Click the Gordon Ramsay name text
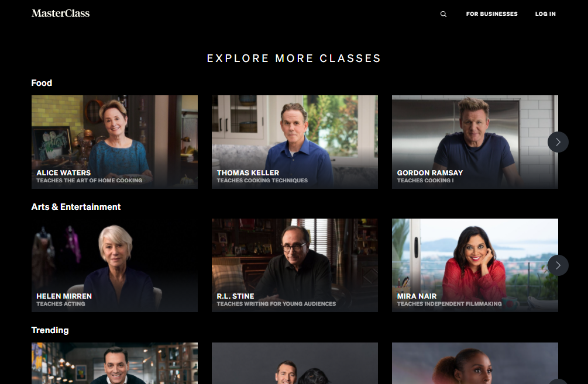588x384 pixels. click(x=430, y=172)
